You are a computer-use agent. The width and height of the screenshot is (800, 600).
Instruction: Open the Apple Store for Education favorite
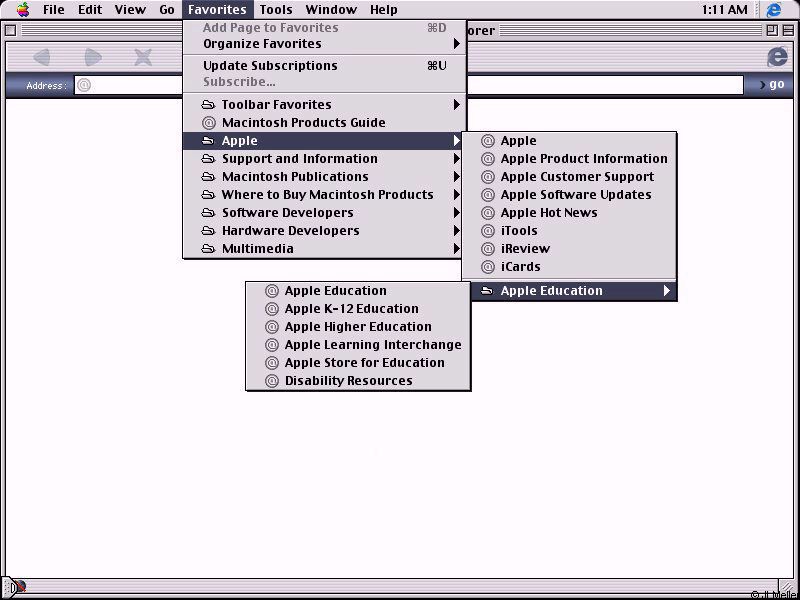(x=358, y=363)
